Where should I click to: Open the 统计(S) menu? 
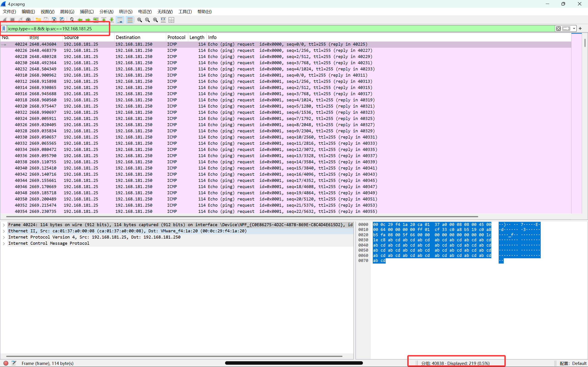pos(126,12)
